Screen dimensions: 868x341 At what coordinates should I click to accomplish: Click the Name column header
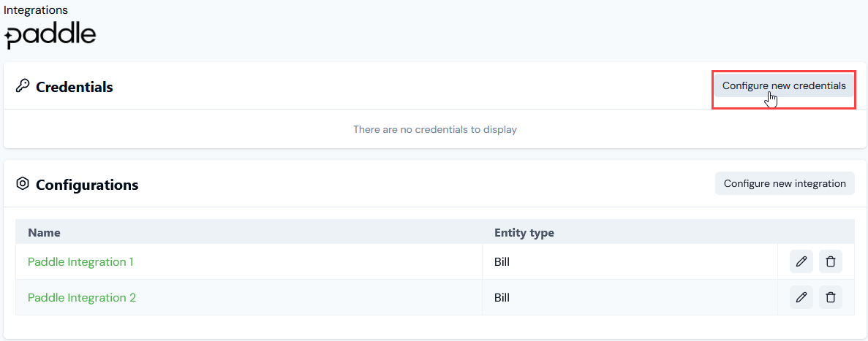point(45,233)
